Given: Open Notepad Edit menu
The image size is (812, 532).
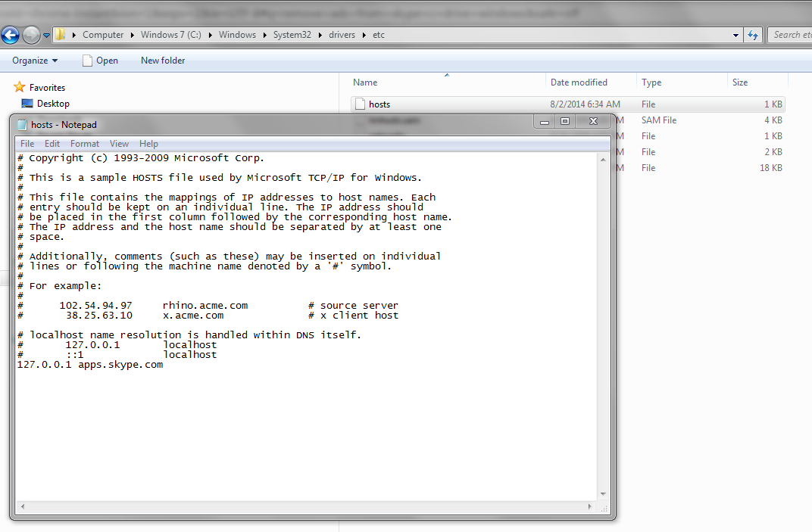Looking at the screenshot, I should click(x=52, y=143).
